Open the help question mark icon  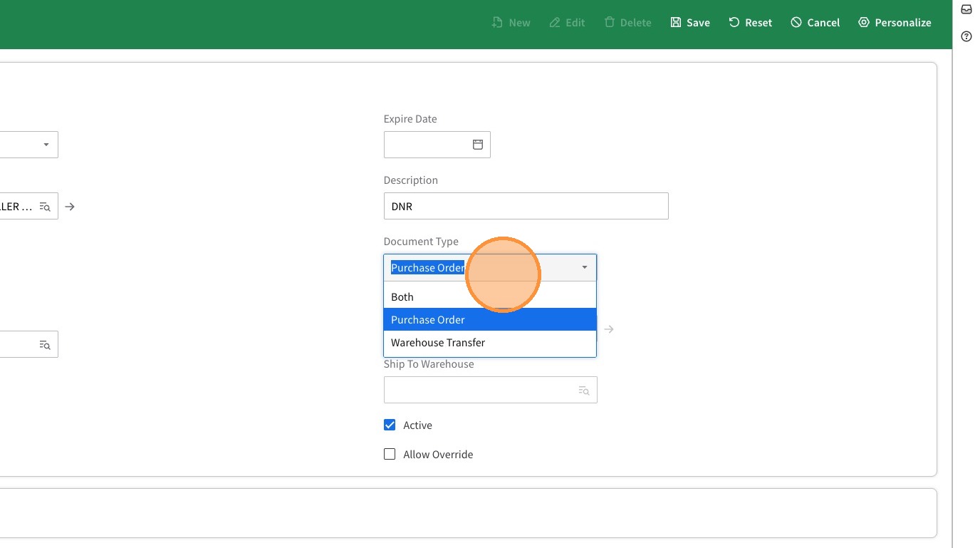coord(966,36)
